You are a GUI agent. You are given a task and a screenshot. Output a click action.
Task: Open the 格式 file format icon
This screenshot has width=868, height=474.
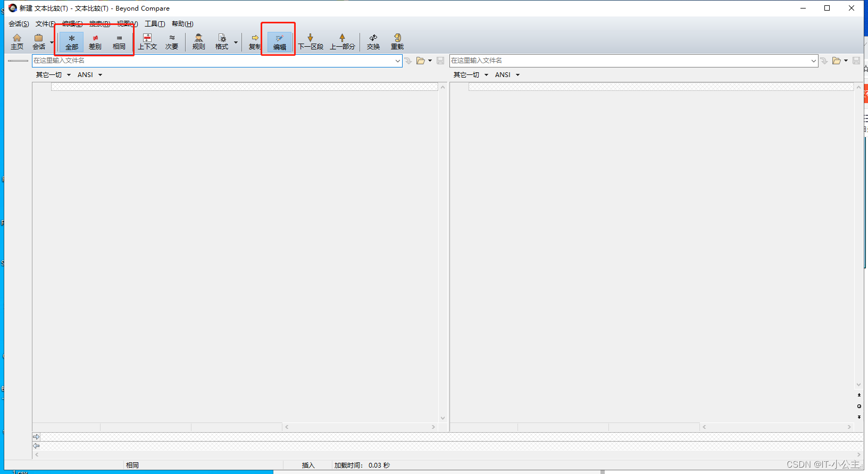pyautogui.click(x=222, y=42)
